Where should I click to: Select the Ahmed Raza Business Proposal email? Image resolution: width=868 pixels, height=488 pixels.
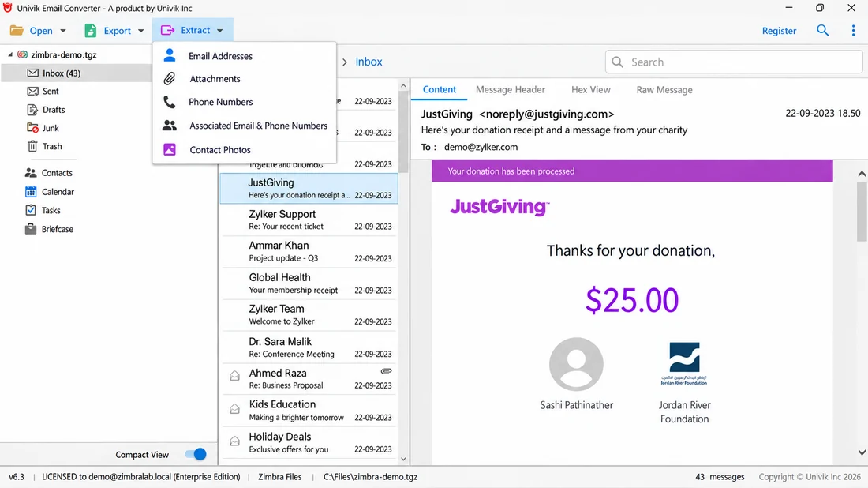tap(309, 379)
